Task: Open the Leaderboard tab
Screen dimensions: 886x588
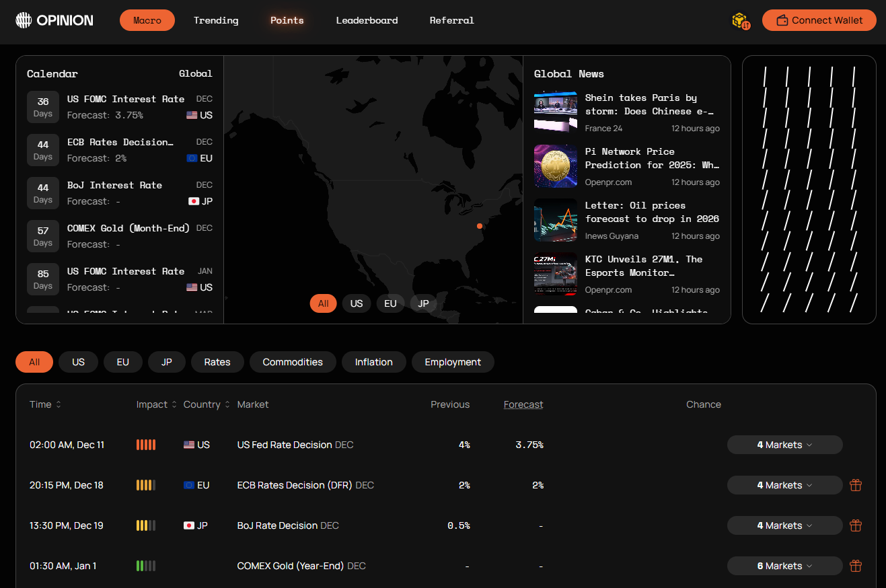Action: tap(367, 20)
